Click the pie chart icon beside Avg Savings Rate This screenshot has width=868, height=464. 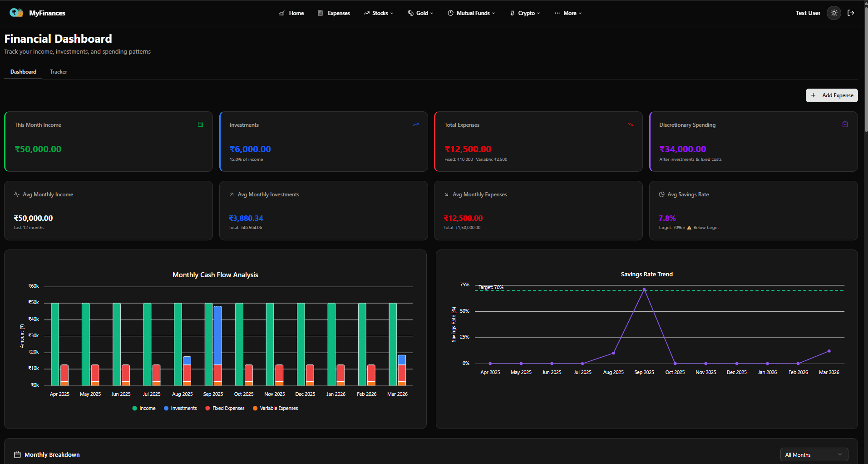661,195
